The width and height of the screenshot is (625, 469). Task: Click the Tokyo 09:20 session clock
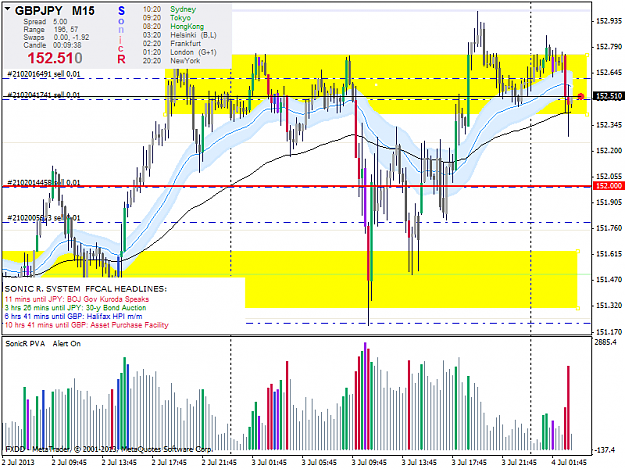(x=167, y=18)
